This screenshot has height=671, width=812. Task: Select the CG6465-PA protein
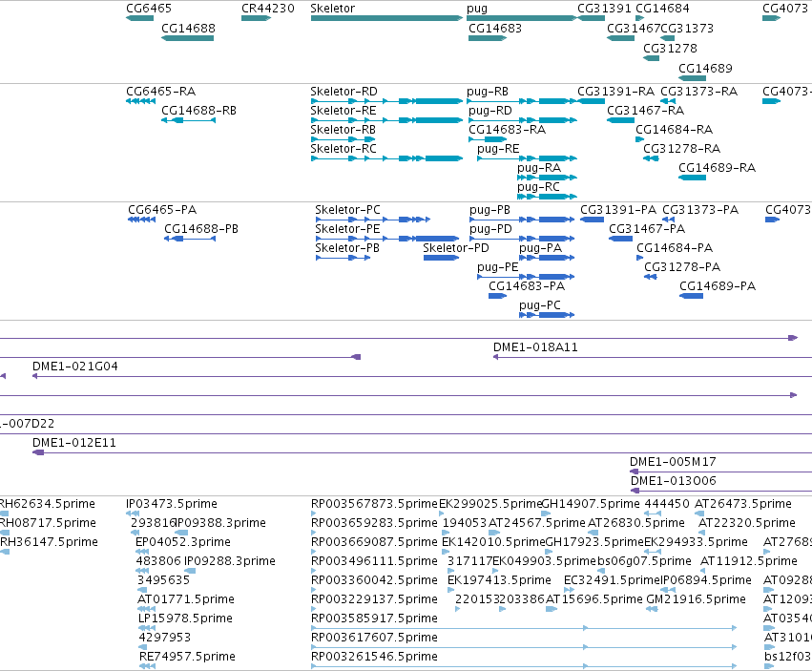pyautogui.click(x=142, y=220)
